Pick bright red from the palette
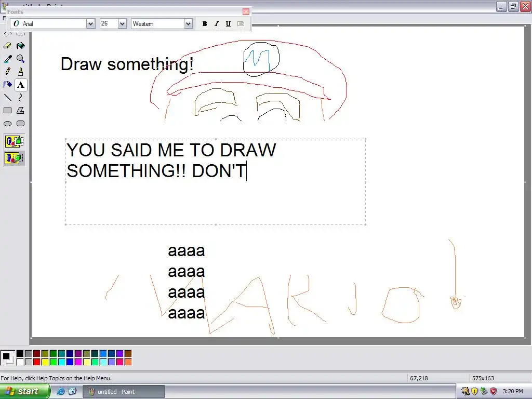532x399 pixels. [x=37, y=362]
